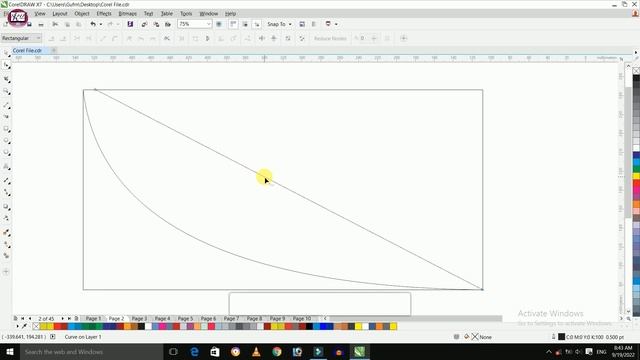Open the View menu
Screen dimensions: 640x360
40,14
